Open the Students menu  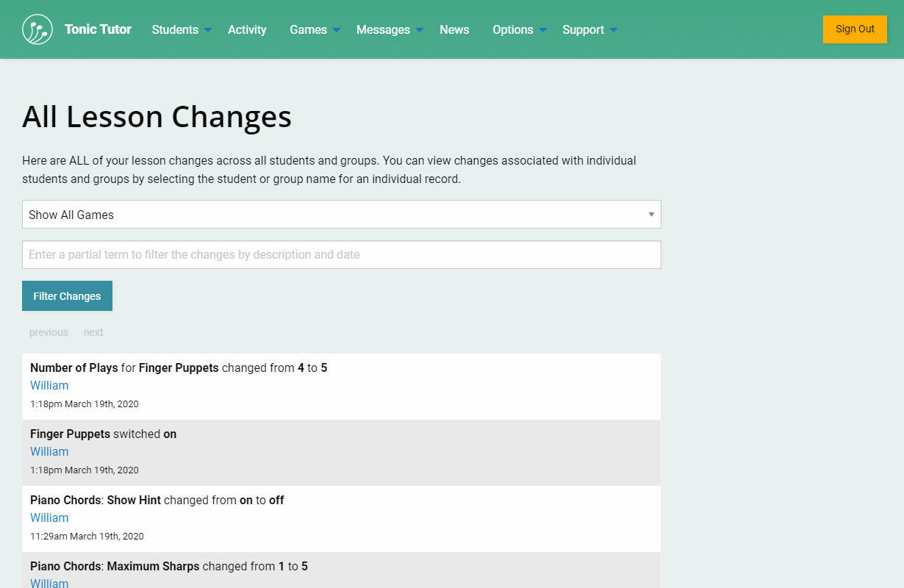[x=175, y=29]
